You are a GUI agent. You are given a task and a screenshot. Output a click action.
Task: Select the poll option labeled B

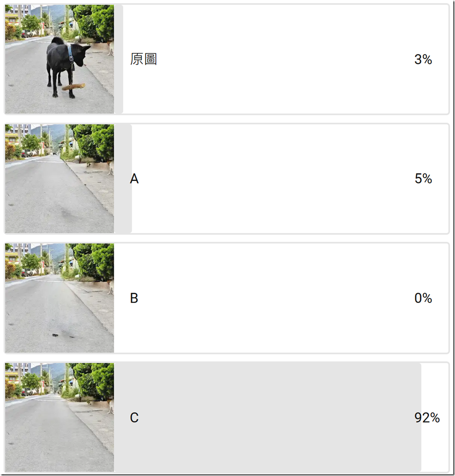[x=134, y=298]
